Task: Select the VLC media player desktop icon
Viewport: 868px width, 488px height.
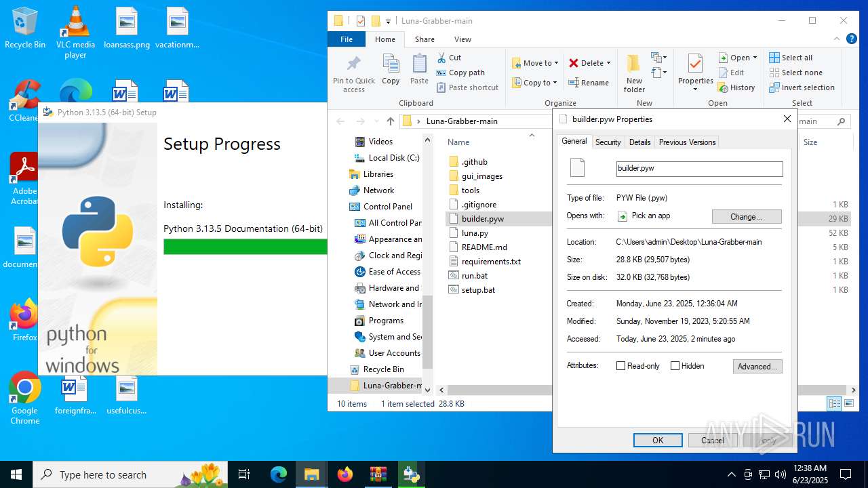Action: (x=75, y=32)
